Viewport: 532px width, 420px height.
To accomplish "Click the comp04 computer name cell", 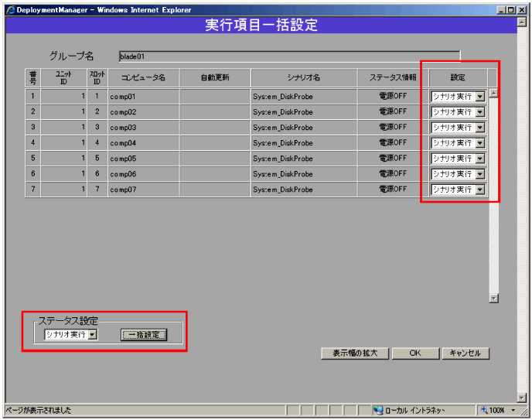I will point(144,143).
